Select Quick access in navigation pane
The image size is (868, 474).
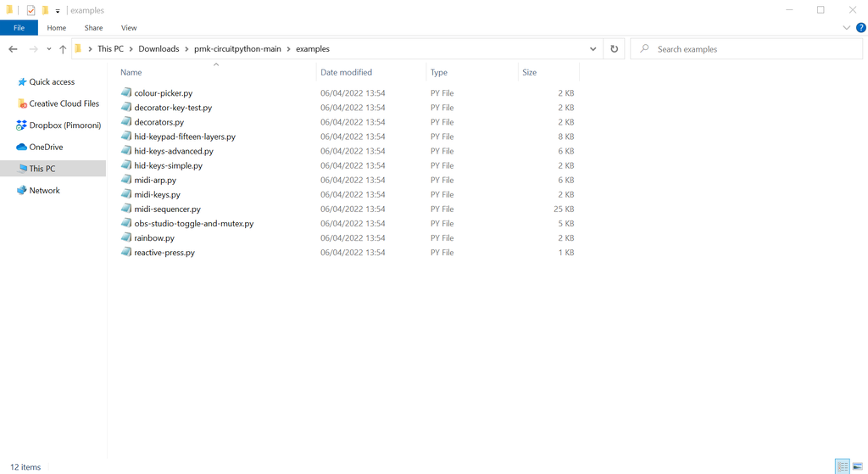point(52,82)
